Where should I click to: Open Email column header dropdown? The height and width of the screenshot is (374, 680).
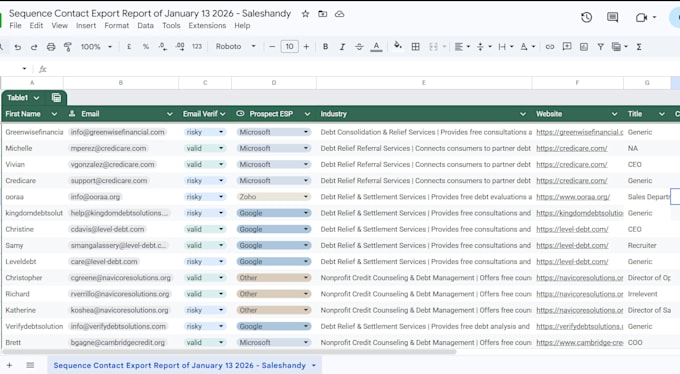(x=170, y=114)
